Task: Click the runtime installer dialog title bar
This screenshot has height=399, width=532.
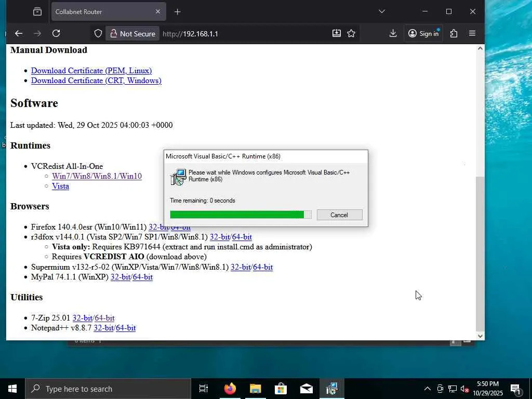Action: click(265, 156)
